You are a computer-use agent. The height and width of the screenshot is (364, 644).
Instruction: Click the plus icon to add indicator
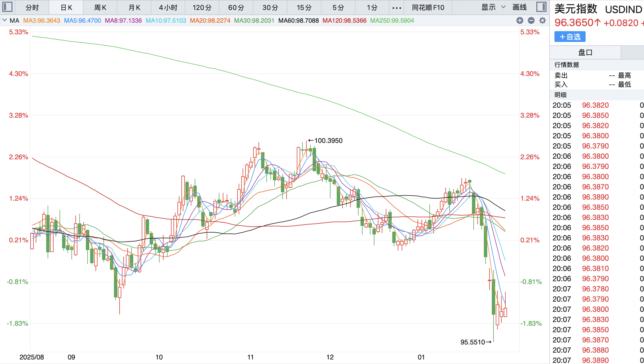tap(520, 20)
